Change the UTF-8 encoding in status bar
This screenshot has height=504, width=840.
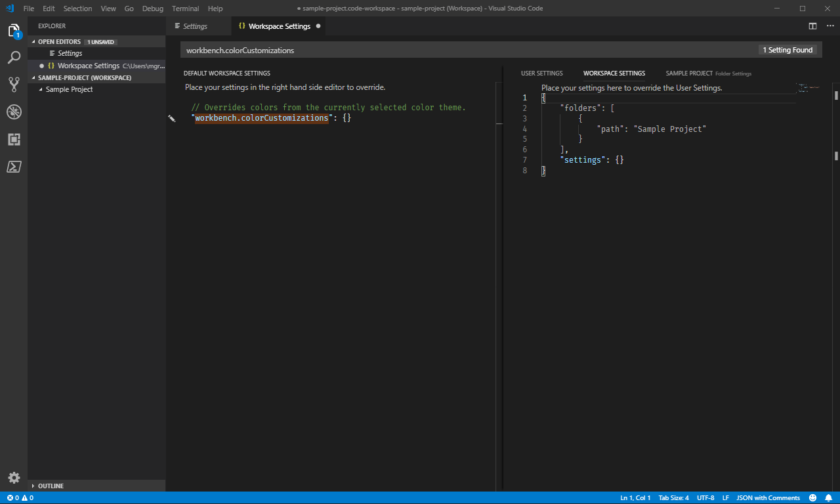click(705, 498)
